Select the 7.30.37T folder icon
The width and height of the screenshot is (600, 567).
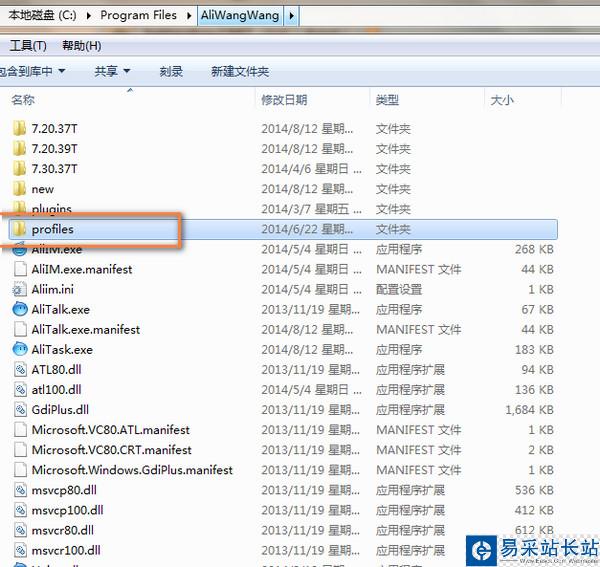19,169
